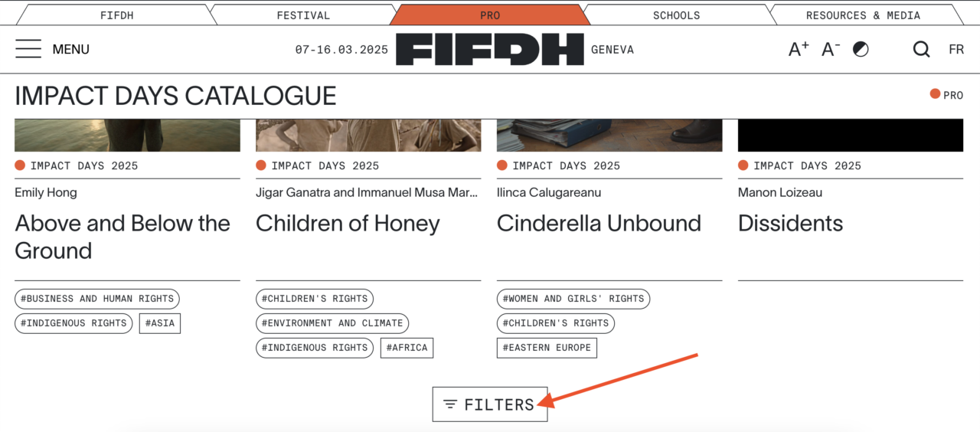Screen dimensions: 980x432
Task: Click the FIFDH logo
Action: [490, 49]
